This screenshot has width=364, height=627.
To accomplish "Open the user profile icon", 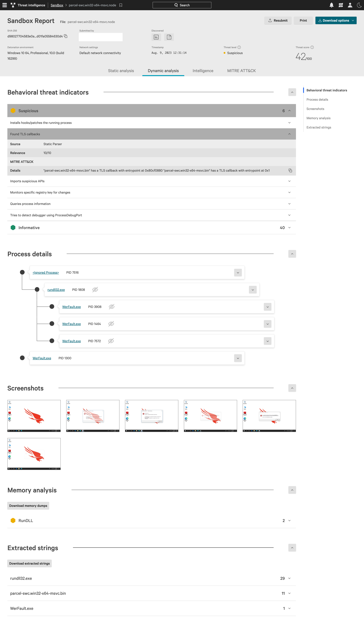I will (350, 5).
